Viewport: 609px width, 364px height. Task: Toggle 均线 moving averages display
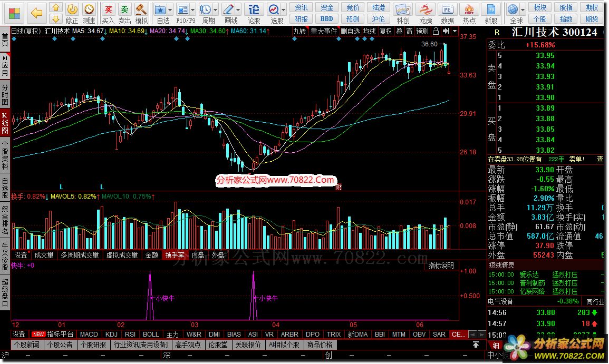tap(370, 31)
